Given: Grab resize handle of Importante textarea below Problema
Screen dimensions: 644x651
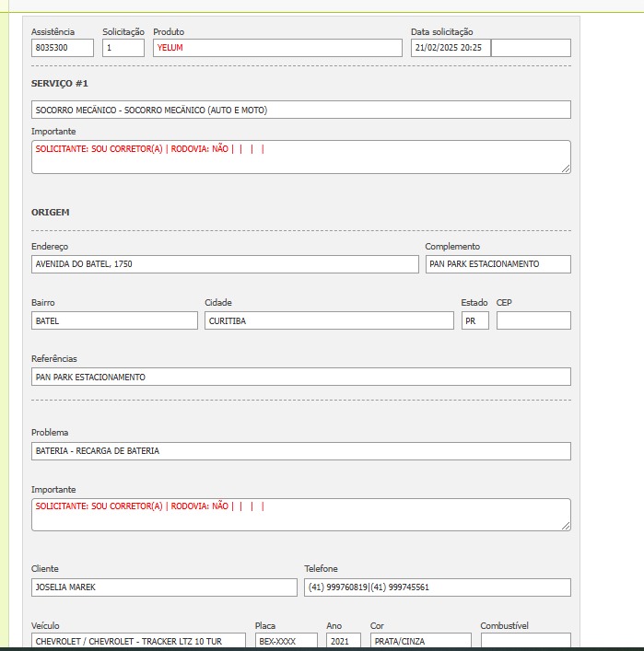Looking at the screenshot, I should [566, 527].
